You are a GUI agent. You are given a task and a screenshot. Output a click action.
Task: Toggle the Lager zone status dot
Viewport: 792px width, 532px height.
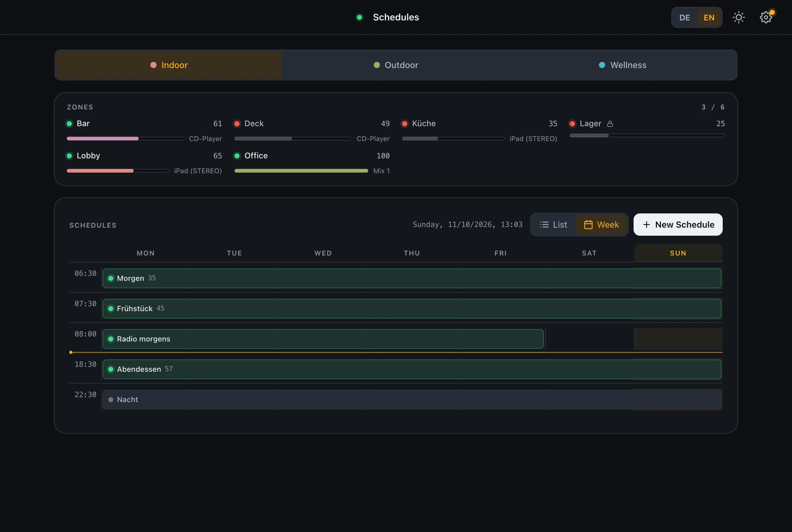click(572, 123)
